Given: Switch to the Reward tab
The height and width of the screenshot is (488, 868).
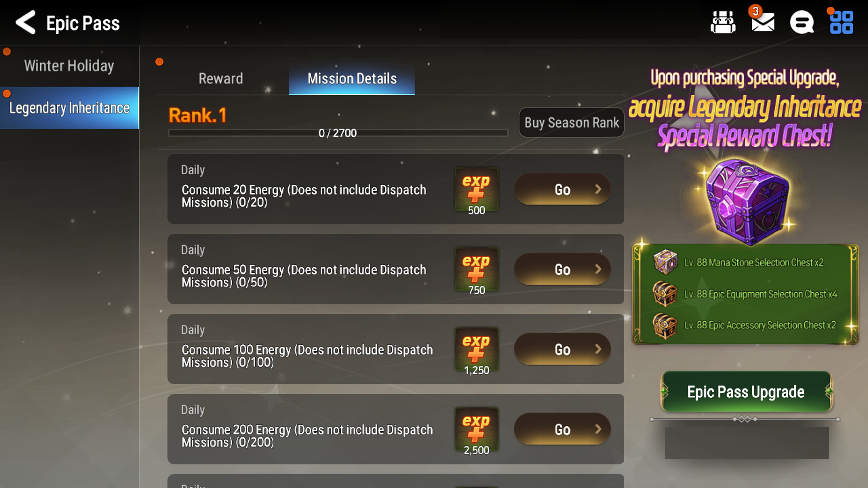Looking at the screenshot, I should click(221, 78).
